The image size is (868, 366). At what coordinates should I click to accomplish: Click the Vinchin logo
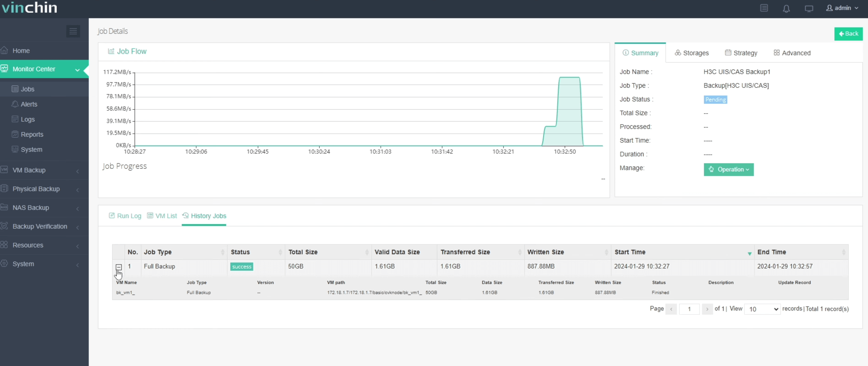click(29, 8)
